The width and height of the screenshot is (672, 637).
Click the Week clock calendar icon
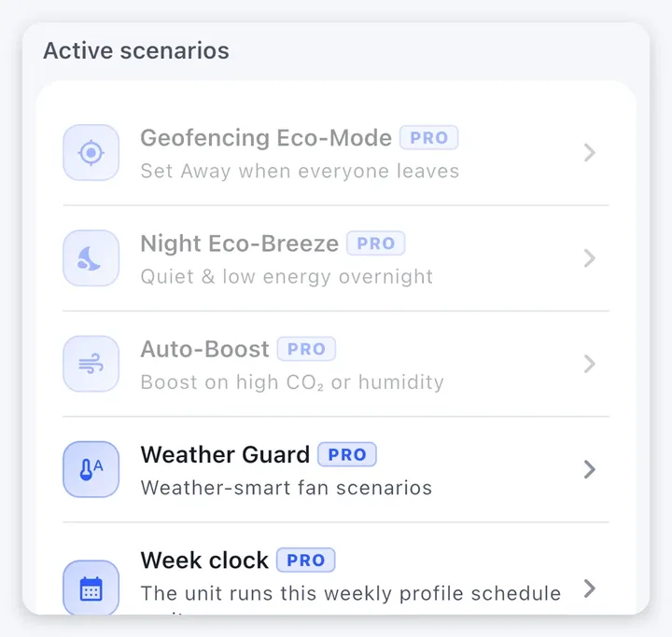point(91,588)
